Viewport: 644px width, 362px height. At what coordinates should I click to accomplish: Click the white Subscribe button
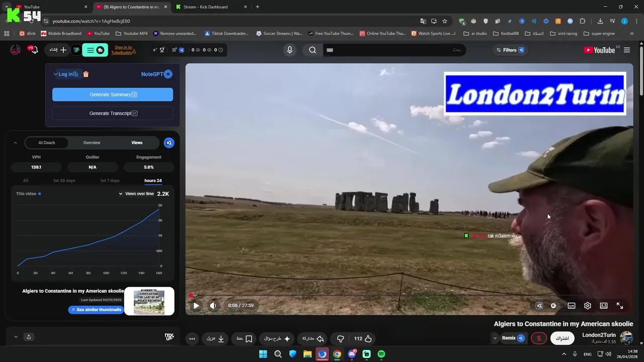click(562, 338)
